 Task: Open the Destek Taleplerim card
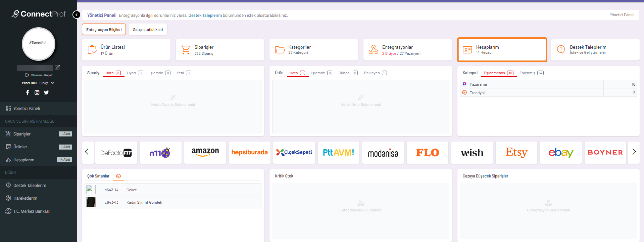595,50
